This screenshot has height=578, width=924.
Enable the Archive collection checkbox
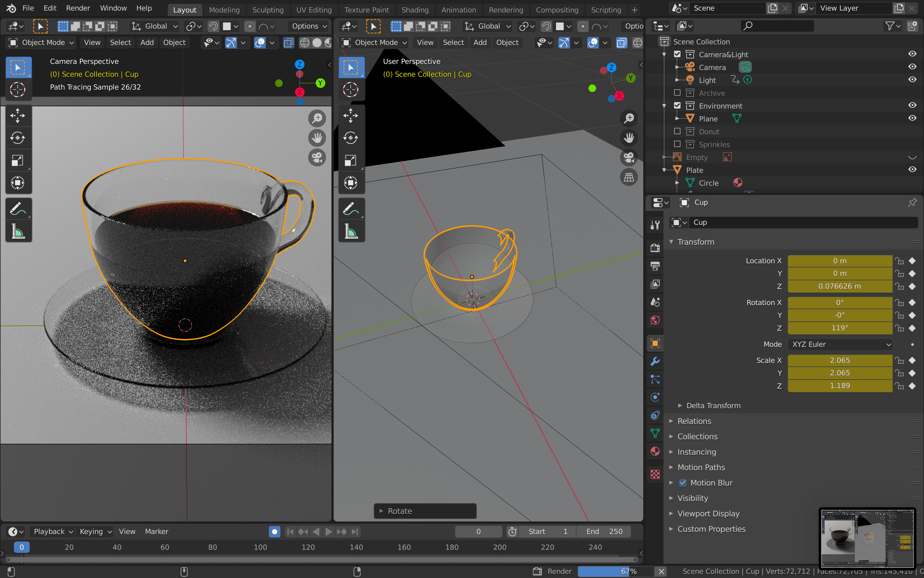tap(677, 92)
